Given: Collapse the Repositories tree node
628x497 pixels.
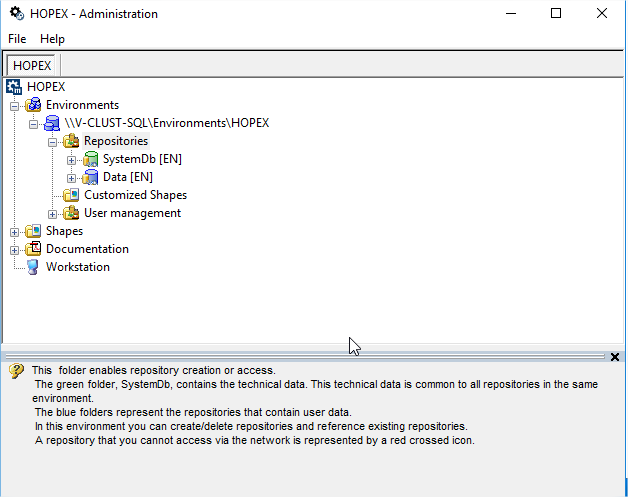Looking at the screenshot, I should [52, 141].
